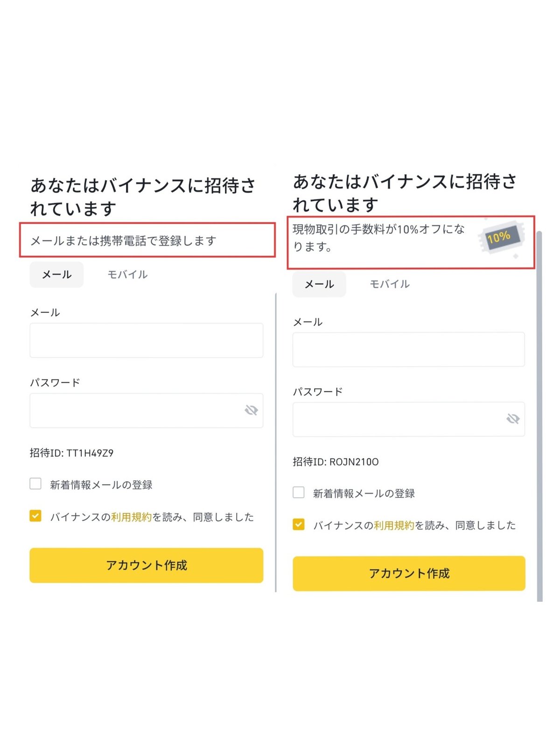The height and width of the screenshot is (747, 560).
Task: Uncheck the 利用規約 agreement on the left form
Action: coord(35,517)
